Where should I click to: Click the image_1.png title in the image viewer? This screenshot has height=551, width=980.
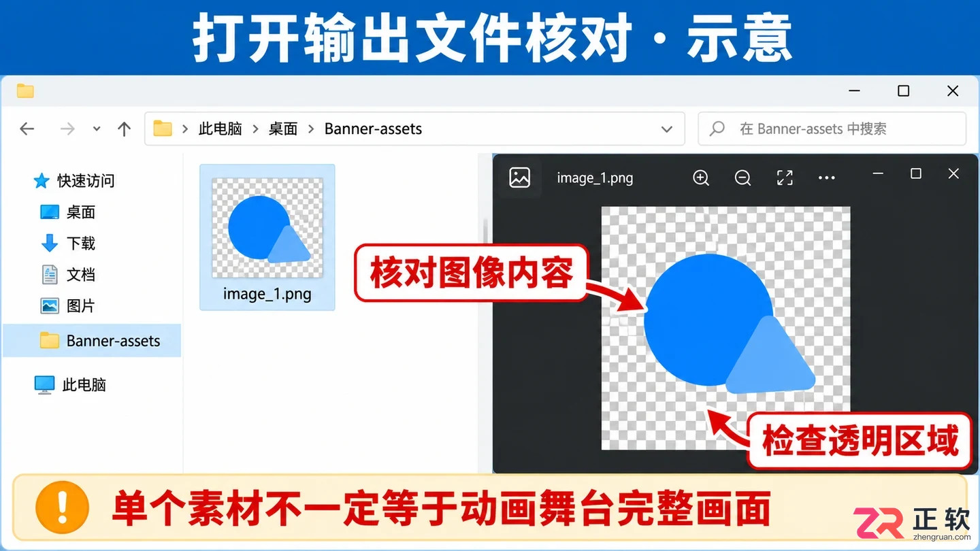595,178
